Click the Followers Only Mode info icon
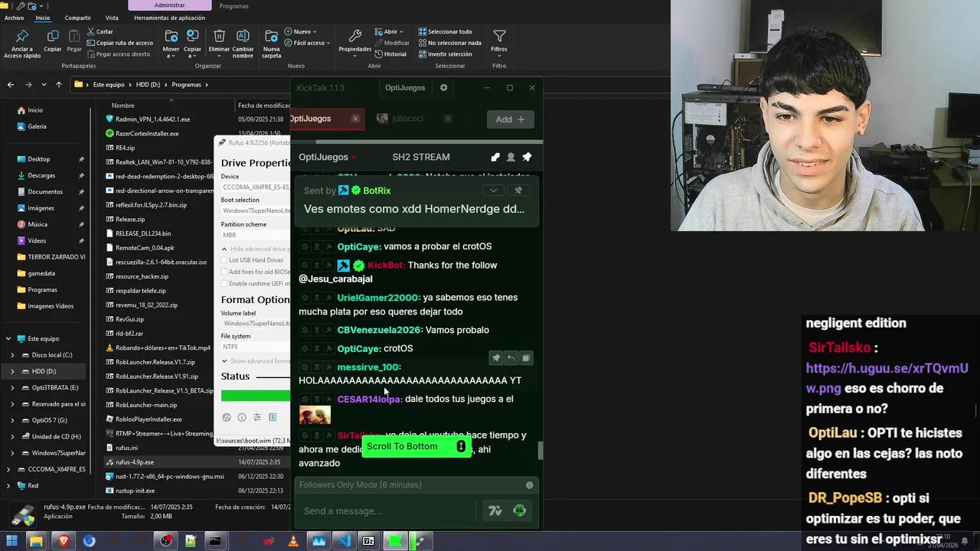980x551 pixels. [x=529, y=485]
